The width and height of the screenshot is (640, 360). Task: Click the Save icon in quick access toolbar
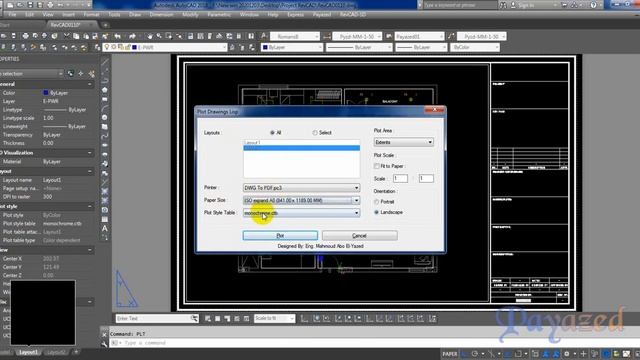coord(30,5)
